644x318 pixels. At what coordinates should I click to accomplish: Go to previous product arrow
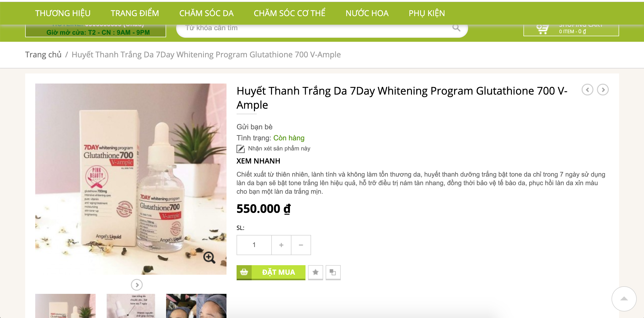587,90
